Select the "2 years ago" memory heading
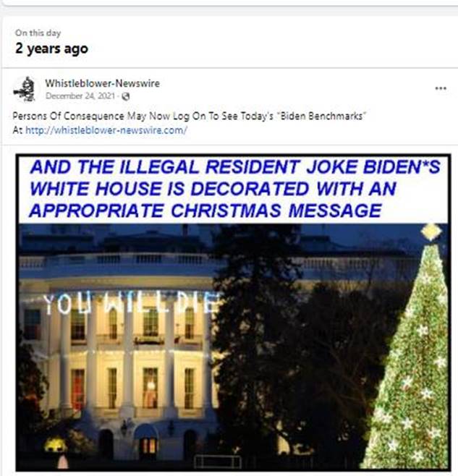 pos(52,49)
